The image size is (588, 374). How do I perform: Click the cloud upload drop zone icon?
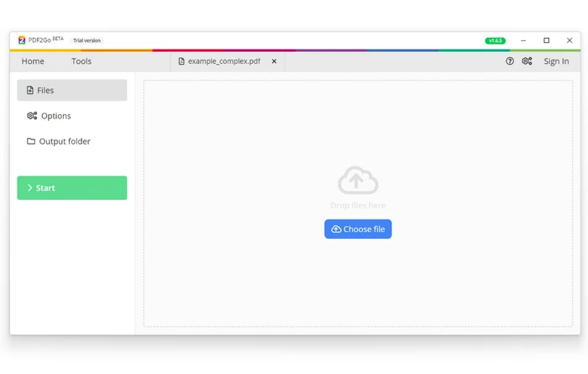[x=358, y=180]
